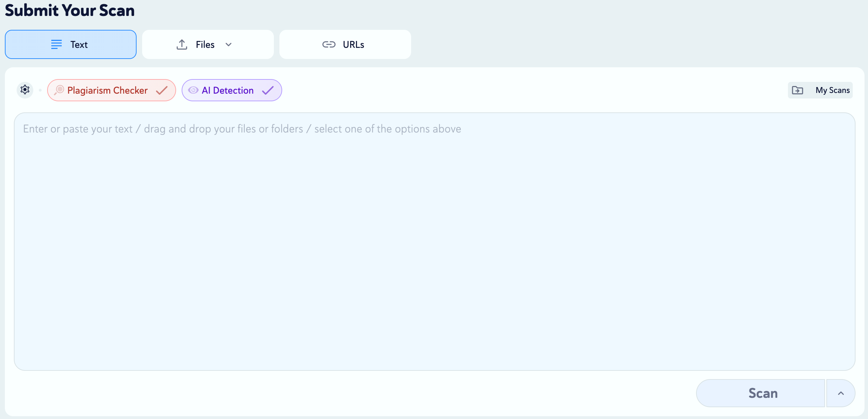Open scan settings gear icon
The image size is (868, 419).
(25, 90)
